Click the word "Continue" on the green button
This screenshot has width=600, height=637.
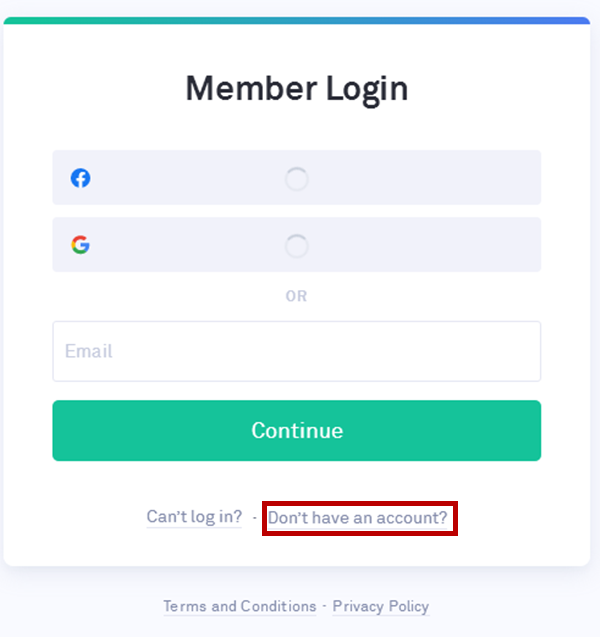[297, 431]
